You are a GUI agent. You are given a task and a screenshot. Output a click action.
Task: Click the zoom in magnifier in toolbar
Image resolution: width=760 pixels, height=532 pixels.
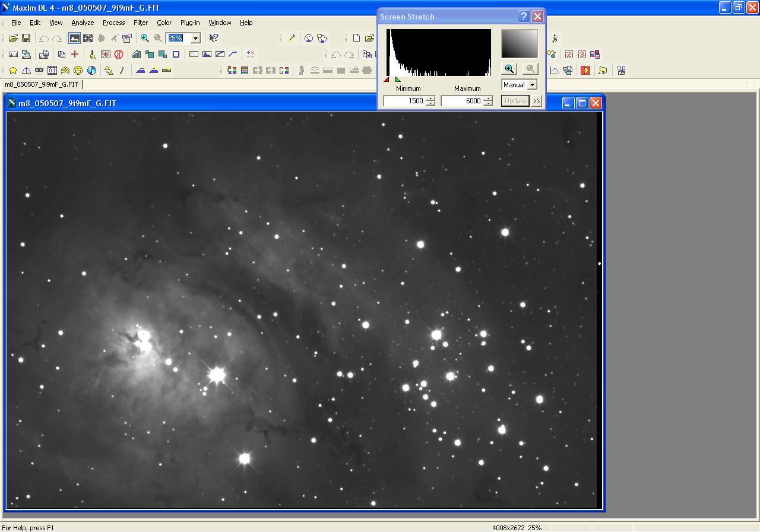pyautogui.click(x=144, y=38)
